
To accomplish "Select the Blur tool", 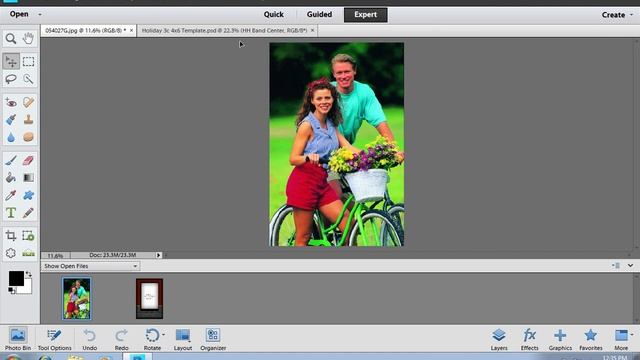I will click(x=11, y=137).
